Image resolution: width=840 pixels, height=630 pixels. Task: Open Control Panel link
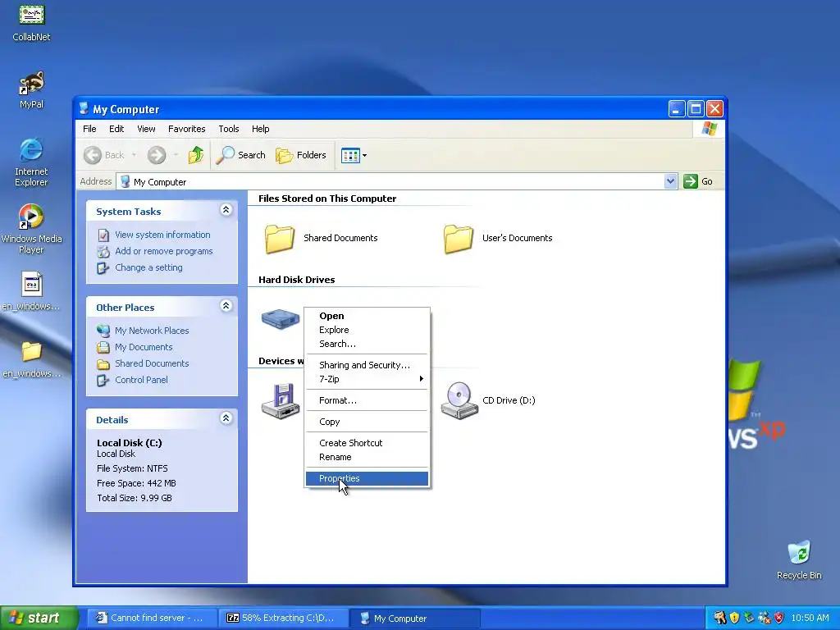coord(141,380)
